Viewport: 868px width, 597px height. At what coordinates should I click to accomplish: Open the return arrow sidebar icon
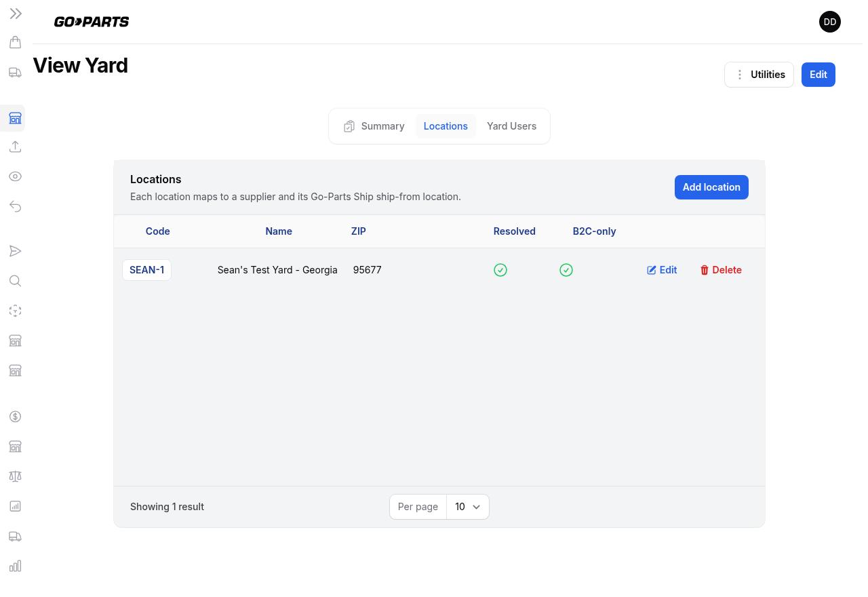(16, 206)
